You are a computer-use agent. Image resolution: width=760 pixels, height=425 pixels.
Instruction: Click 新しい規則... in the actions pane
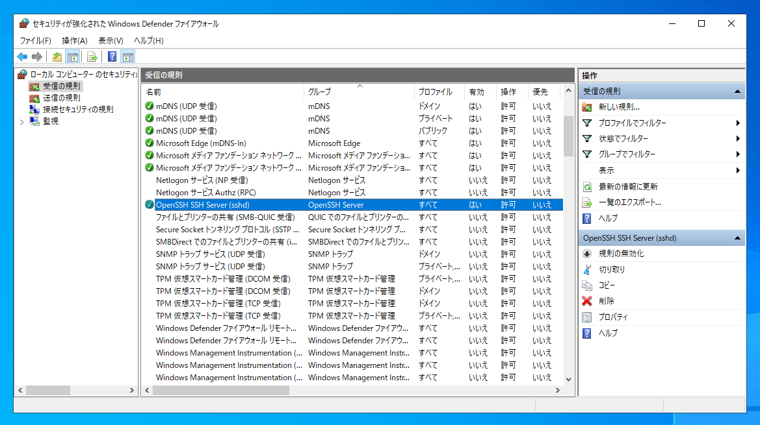618,107
